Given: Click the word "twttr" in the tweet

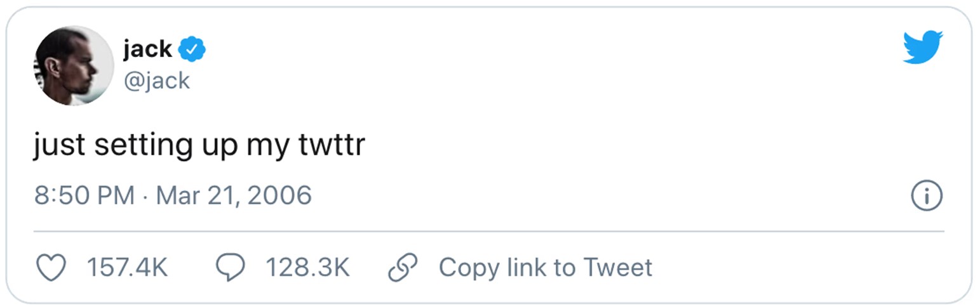Looking at the screenshot, I should (332, 145).
